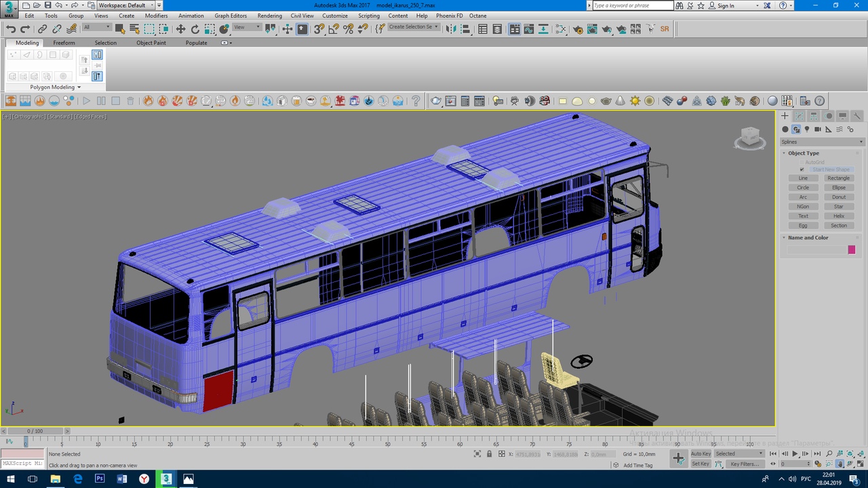The image size is (868, 488).
Task: Switch to the Freeform ribbon tab
Action: click(64, 43)
